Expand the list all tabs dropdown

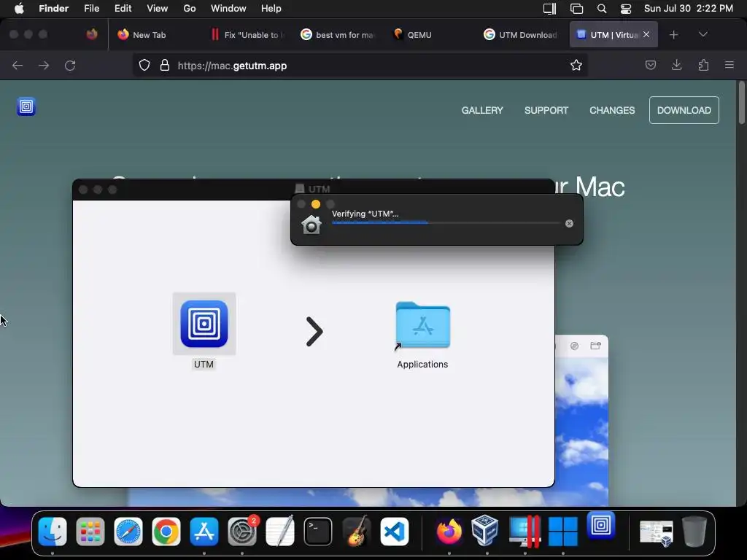703,34
